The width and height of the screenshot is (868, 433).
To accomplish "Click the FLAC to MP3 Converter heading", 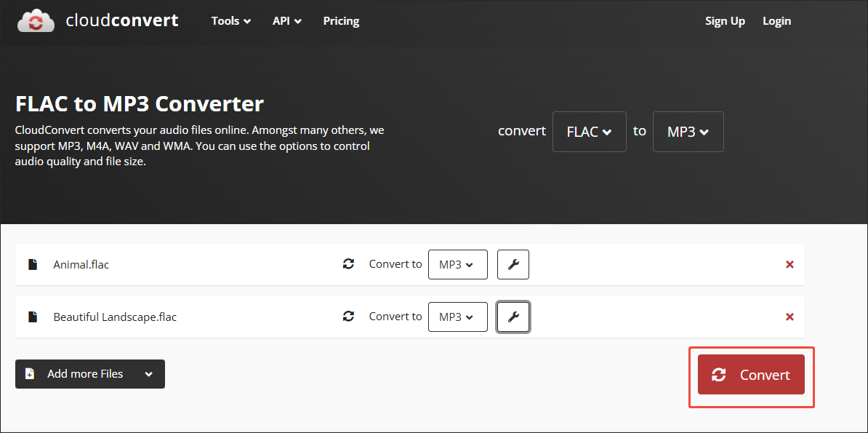I will (x=140, y=103).
